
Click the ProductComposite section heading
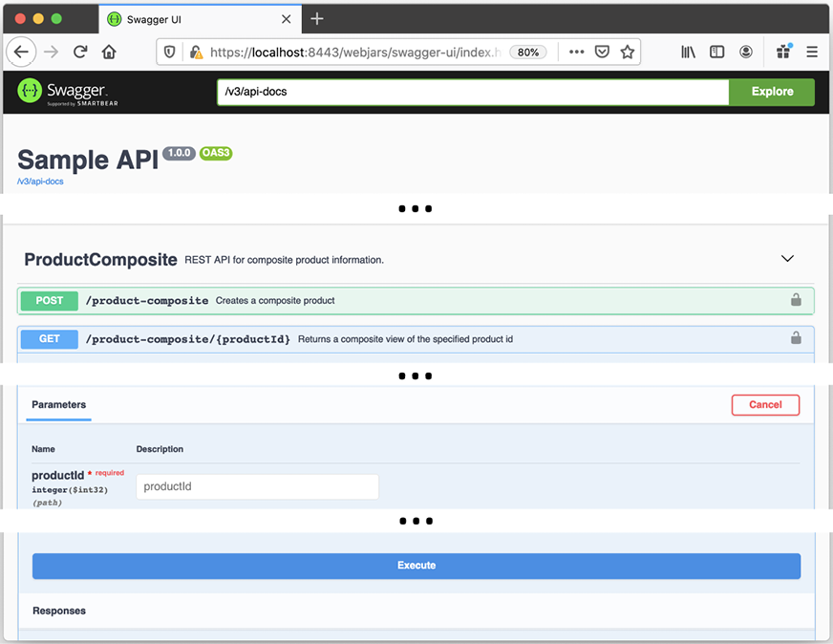(x=101, y=259)
